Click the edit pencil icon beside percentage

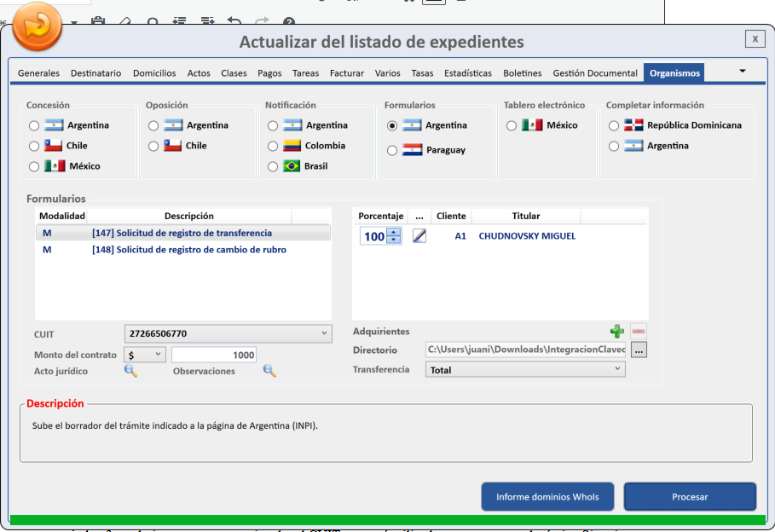(419, 236)
